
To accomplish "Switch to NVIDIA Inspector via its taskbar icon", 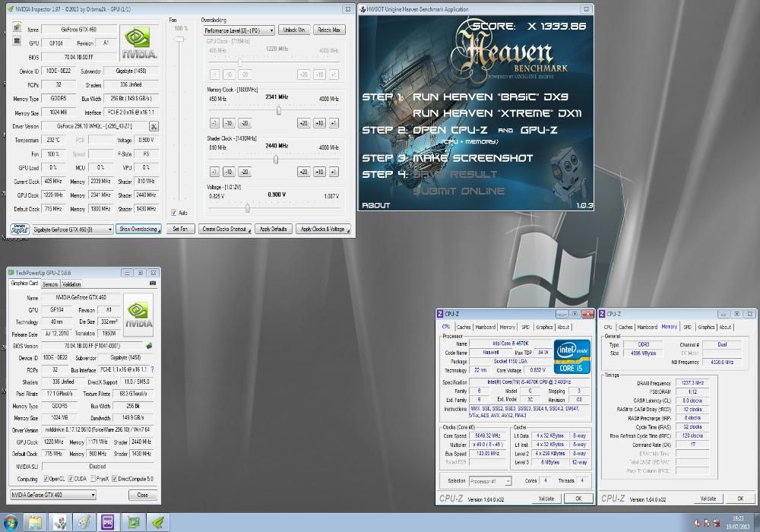I will coord(158,522).
